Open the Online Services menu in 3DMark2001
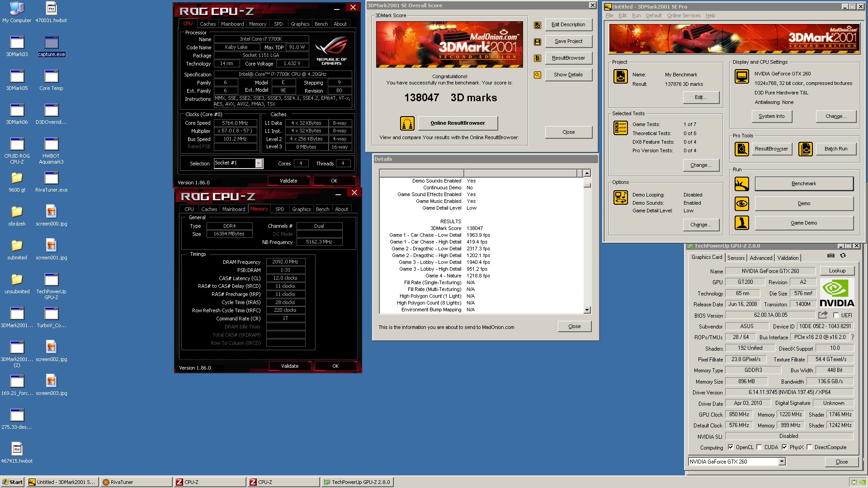Viewport: 868px width, 488px height. [684, 15]
